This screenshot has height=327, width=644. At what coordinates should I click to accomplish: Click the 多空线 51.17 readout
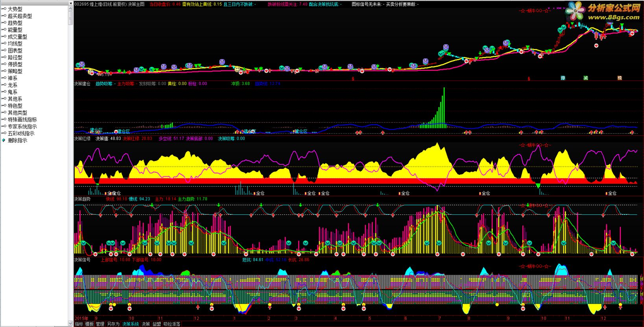pos(171,139)
